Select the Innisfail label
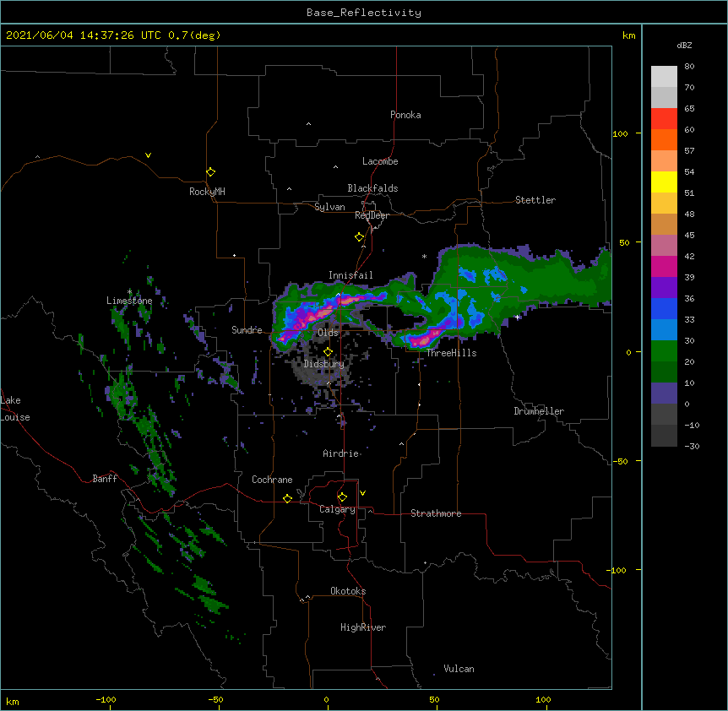Screen dimensions: 728x711 [x=350, y=275]
